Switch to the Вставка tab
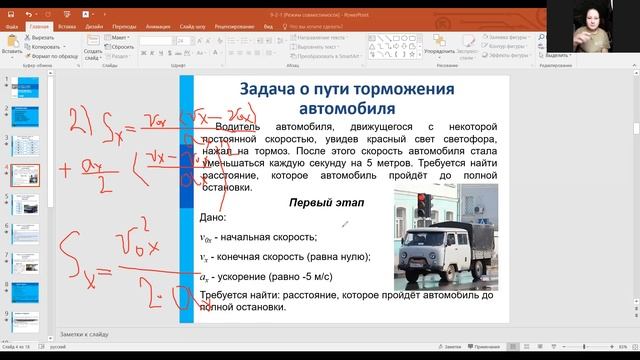Viewport: 640px width, 360px height. click(x=67, y=27)
